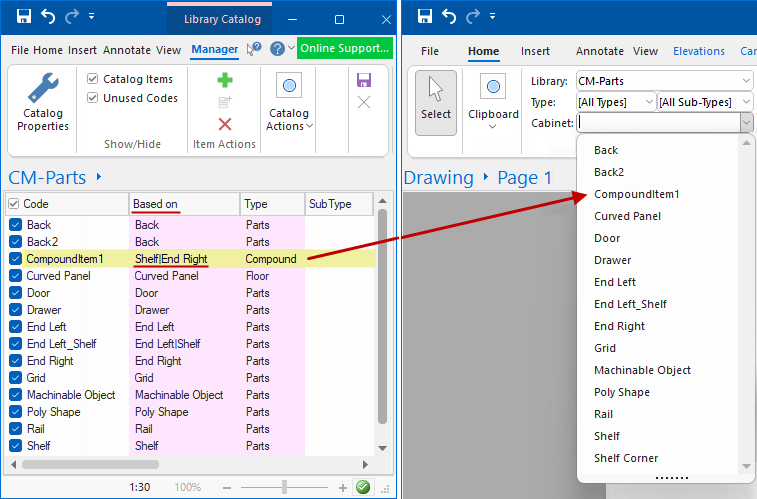This screenshot has width=757, height=499.
Task: Uncheck the Catalog Items checkbox
Action: (x=93, y=79)
